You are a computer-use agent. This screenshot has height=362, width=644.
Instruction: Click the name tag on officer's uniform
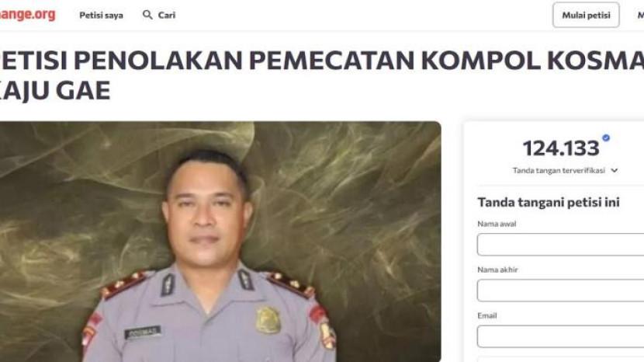point(143,332)
